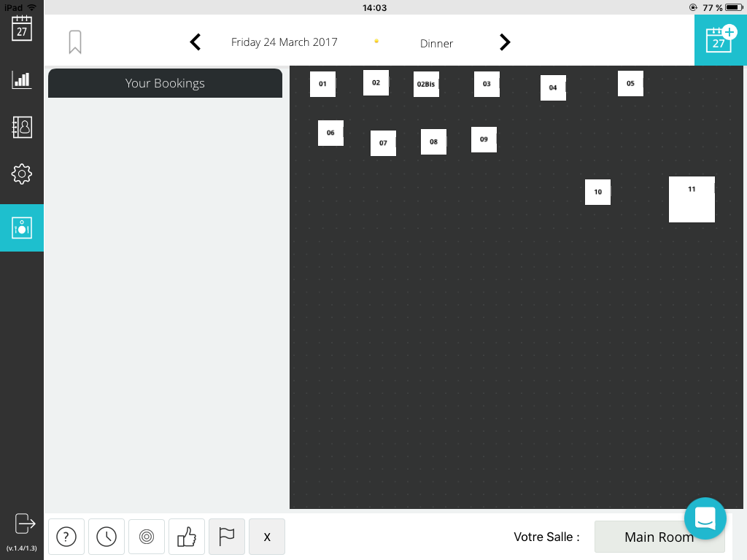
Task: Open the customer contacts book icon
Action: (22, 127)
